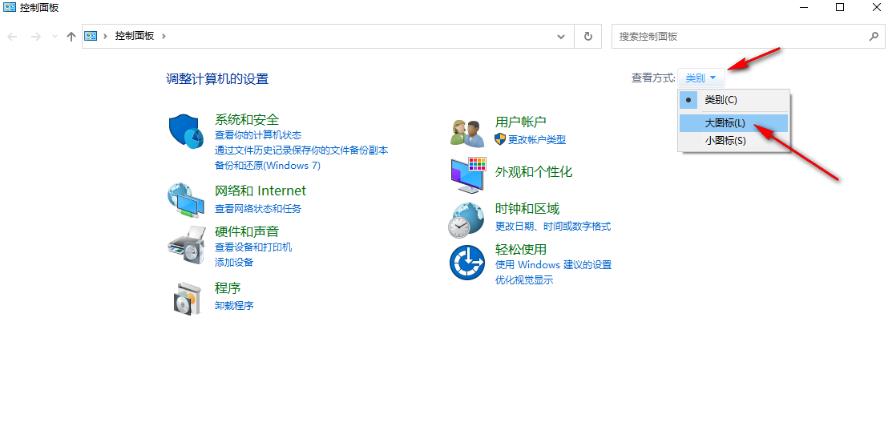Click the control panel title bar icon
The width and height of the screenshot is (892, 442).
click(10, 7)
